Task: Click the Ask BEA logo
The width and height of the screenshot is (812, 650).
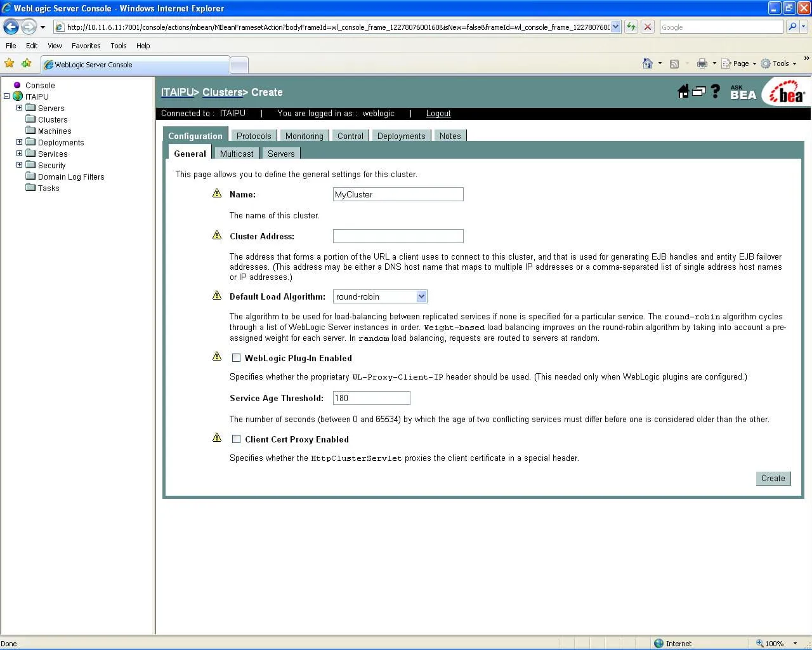Action: [743, 93]
